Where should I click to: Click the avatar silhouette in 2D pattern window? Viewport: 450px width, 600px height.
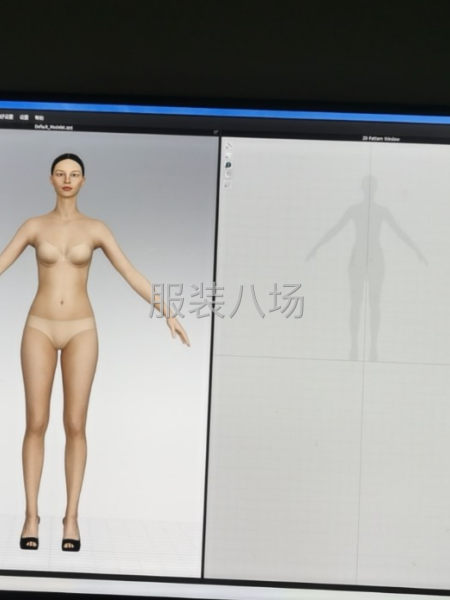tap(367, 268)
